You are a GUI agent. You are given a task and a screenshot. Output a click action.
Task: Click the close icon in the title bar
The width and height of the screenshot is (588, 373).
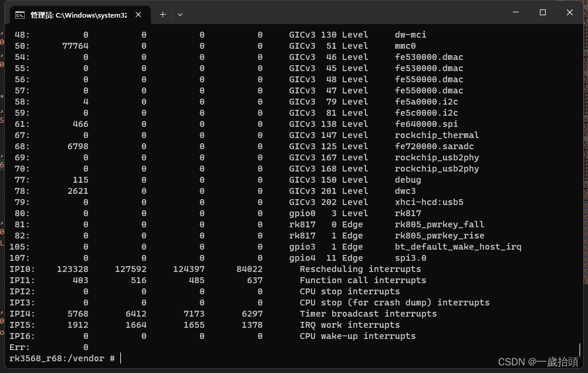[569, 12]
